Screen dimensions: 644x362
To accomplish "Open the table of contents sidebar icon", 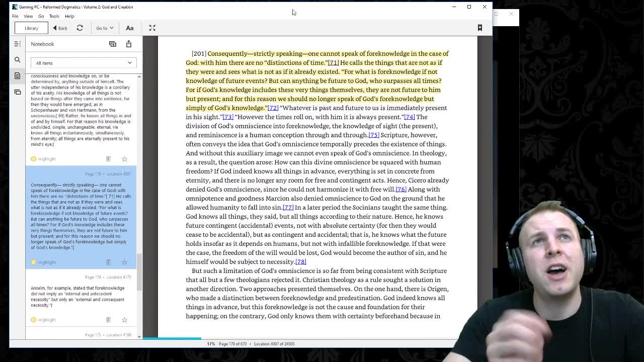I will coord(17,44).
